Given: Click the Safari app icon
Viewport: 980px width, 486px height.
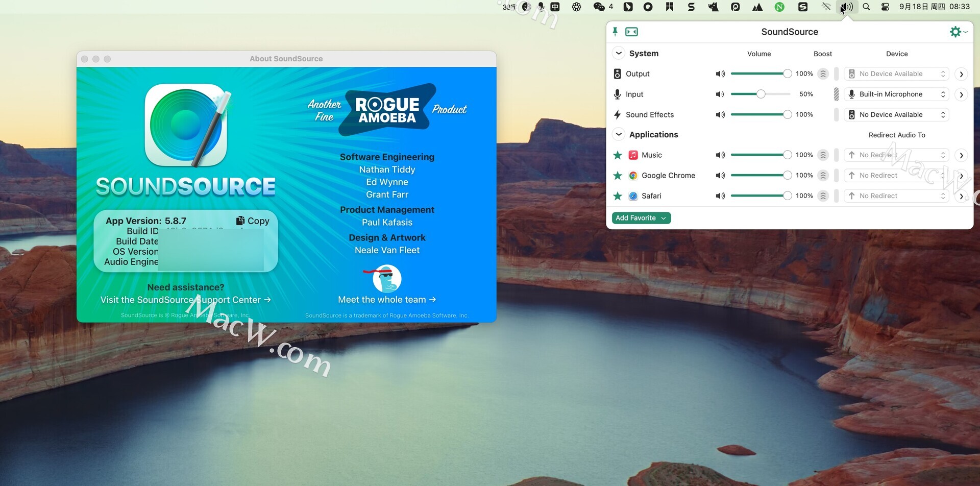Looking at the screenshot, I should [633, 196].
